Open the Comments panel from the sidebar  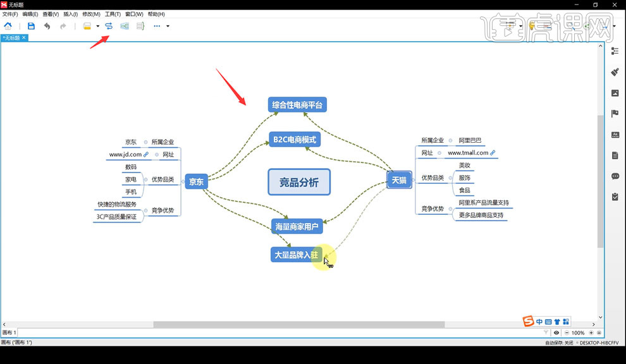click(x=617, y=176)
